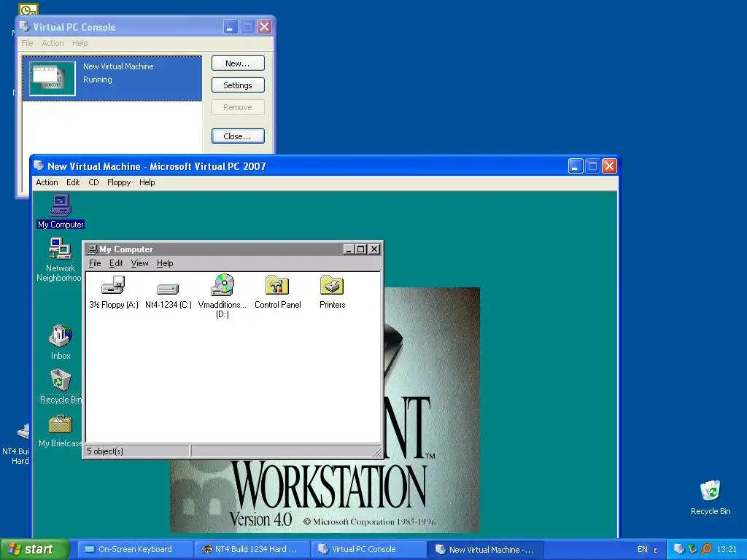Screen dimensions: 747x560
Task: Open the Control Panel icon in My Computer
Action: pos(277,285)
